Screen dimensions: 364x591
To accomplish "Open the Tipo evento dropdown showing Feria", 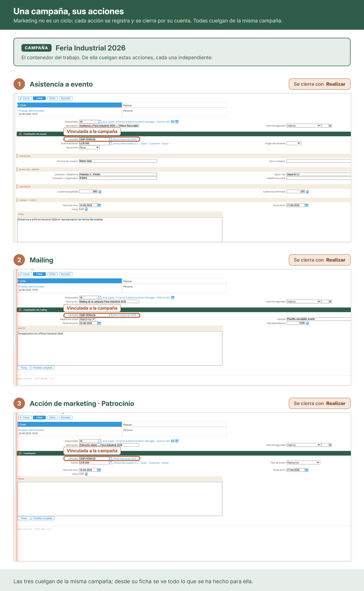I will [x=89, y=147].
